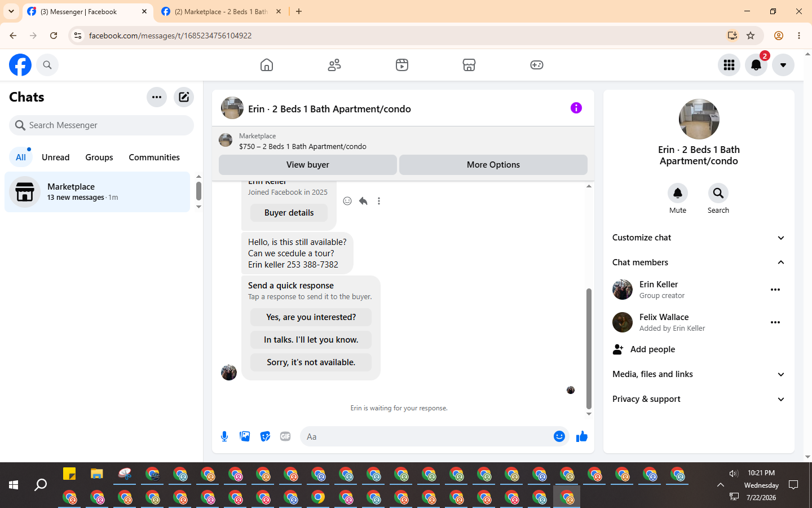
Task: Send quick response 'In talks. I'll let you know.'
Action: click(311, 340)
